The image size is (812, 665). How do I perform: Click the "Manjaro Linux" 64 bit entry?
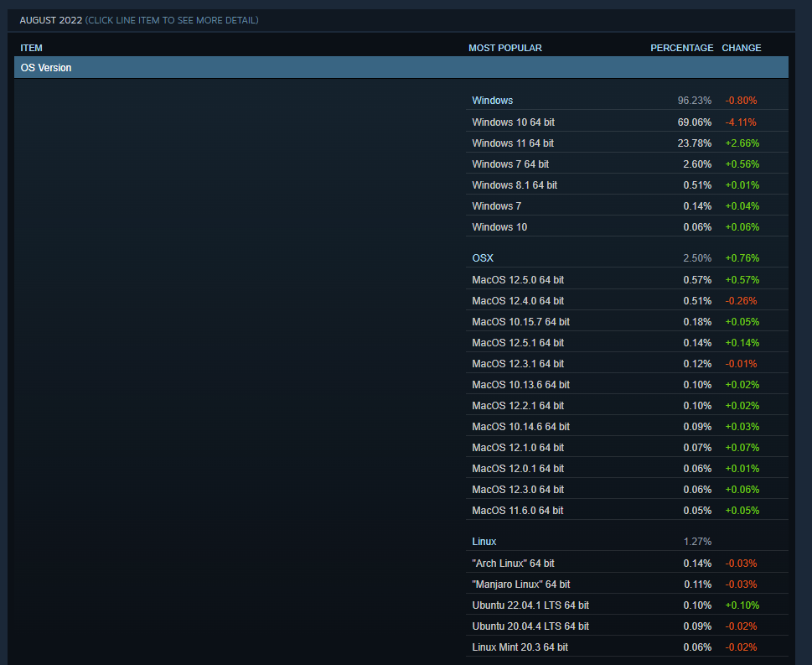tap(520, 584)
